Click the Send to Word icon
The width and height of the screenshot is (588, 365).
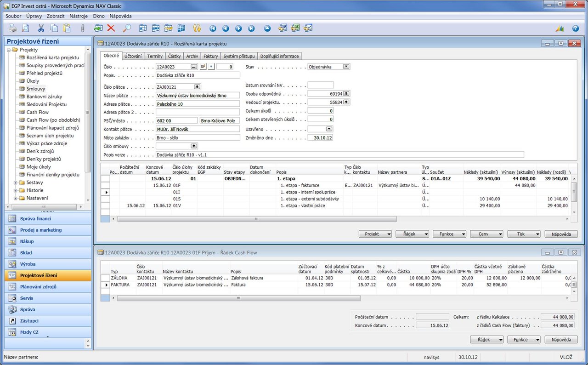click(x=283, y=28)
